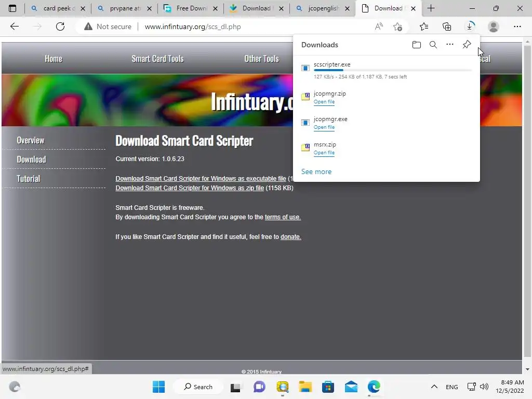Open file link under jcopmgr.zip
Screen dimensions: 532x399
pos(324,102)
